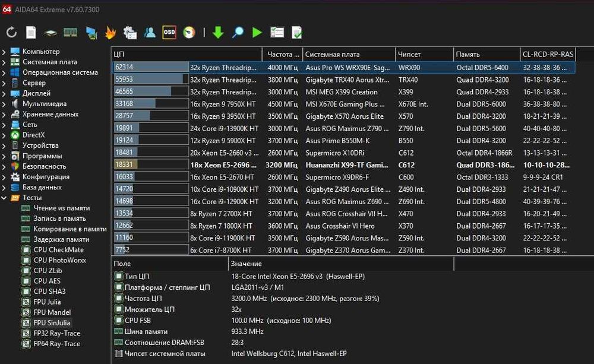Click the memory module toolbar icon

pos(71,33)
